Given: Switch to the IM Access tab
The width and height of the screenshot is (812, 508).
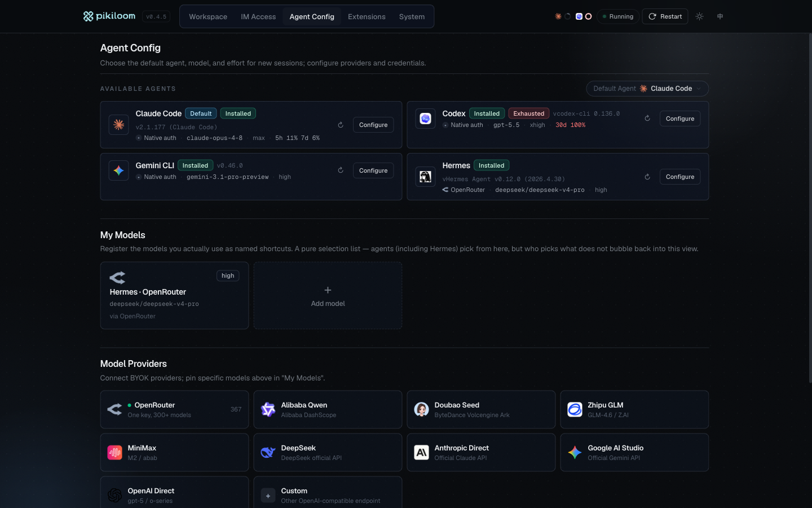Looking at the screenshot, I should pos(258,16).
